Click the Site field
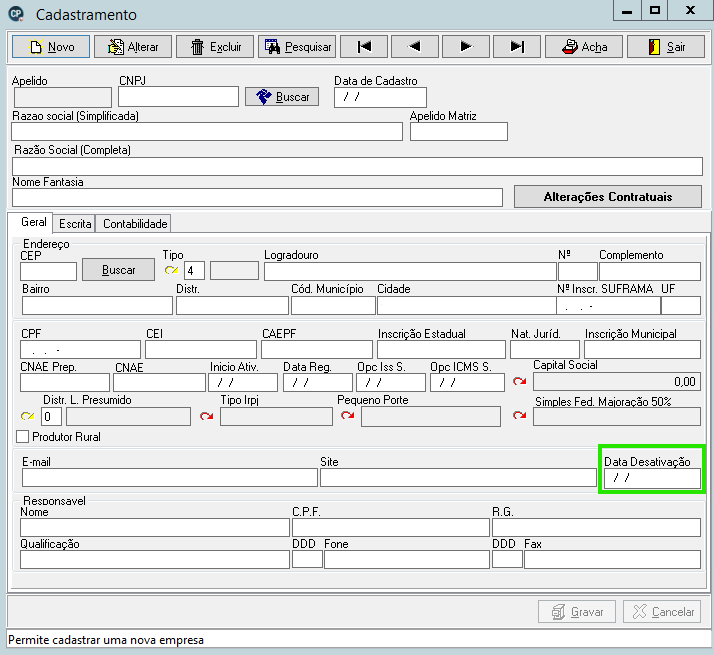 (x=459, y=478)
